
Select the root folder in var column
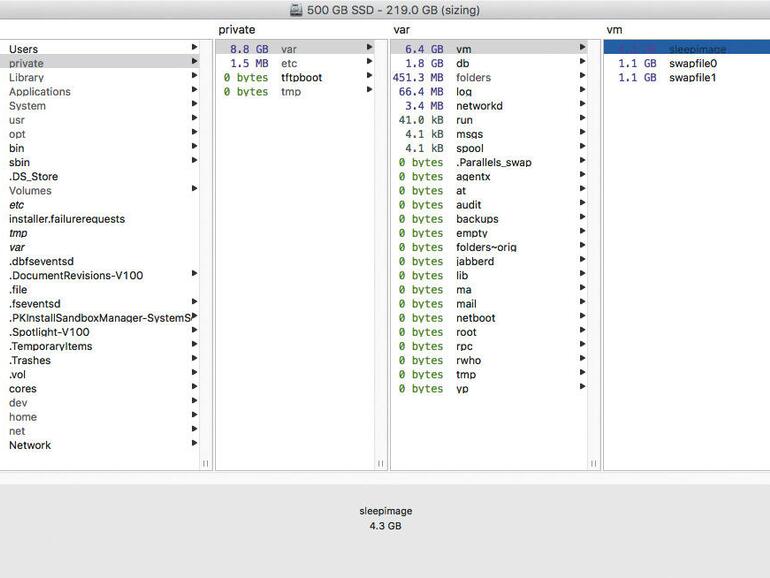click(489, 332)
